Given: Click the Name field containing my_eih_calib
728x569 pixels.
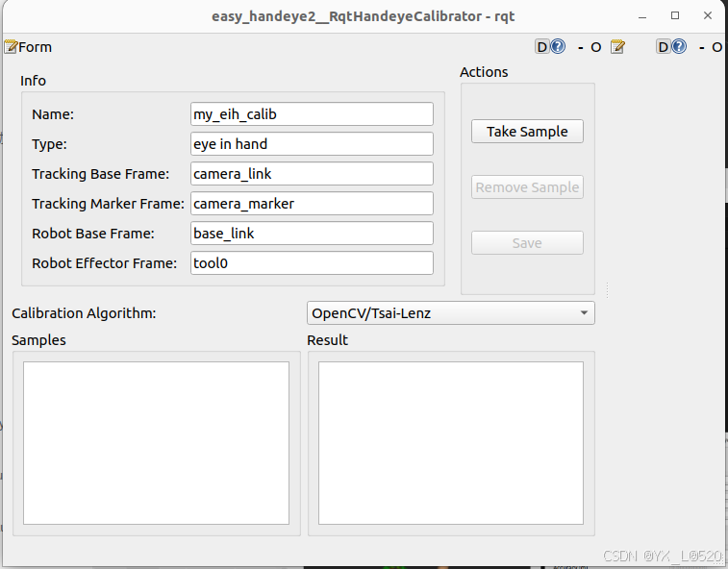Looking at the screenshot, I should tap(312, 114).
